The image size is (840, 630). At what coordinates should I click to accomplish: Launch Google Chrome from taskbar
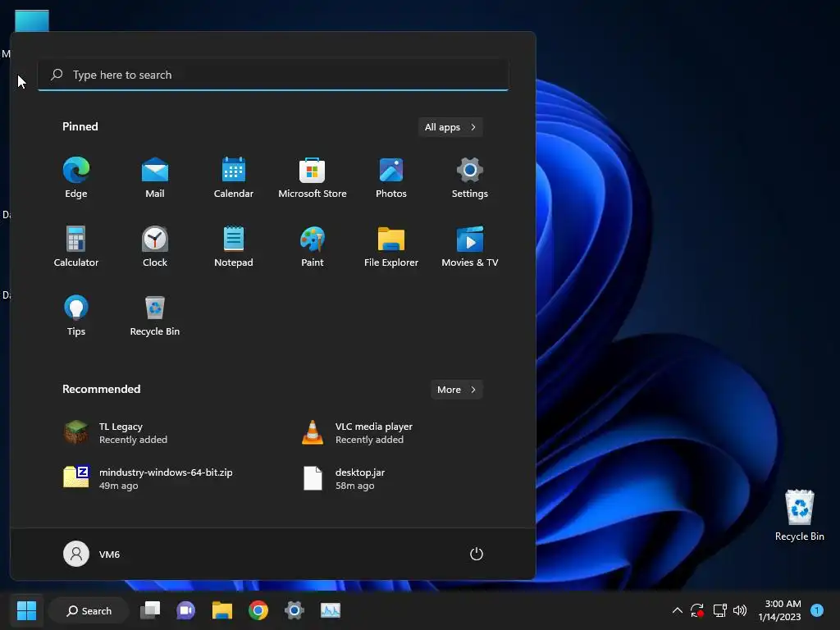coord(258,610)
